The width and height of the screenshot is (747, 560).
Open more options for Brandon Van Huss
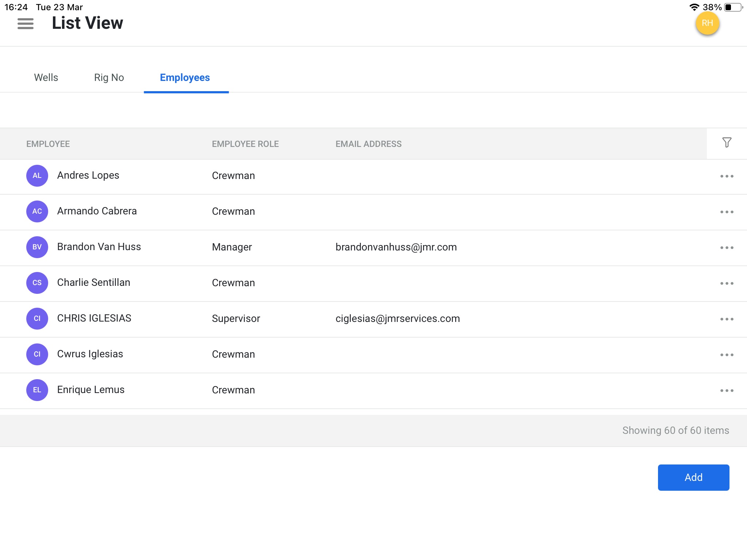pyautogui.click(x=727, y=248)
